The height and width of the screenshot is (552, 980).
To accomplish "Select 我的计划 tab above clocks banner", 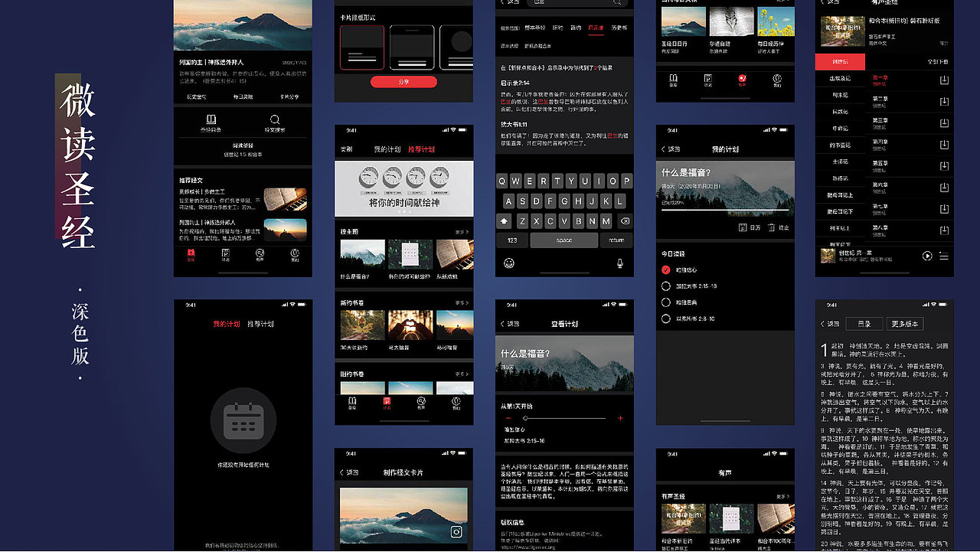I will (x=387, y=149).
